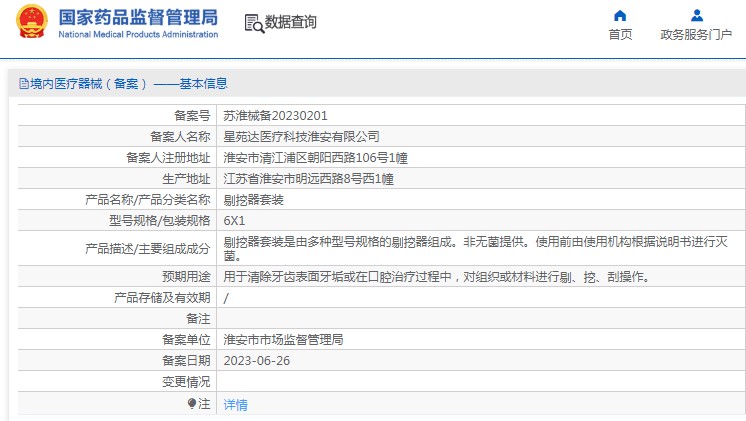Select filing date 2023-06-26

(257, 361)
